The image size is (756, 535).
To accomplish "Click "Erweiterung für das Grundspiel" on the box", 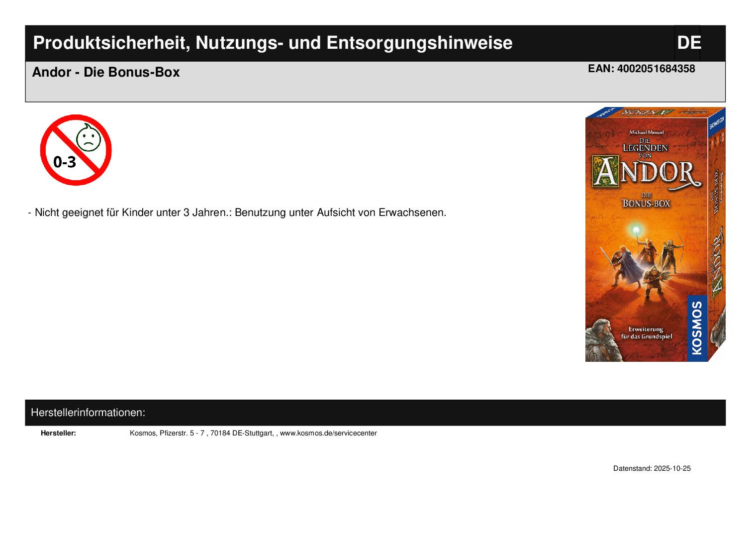I will (646, 333).
